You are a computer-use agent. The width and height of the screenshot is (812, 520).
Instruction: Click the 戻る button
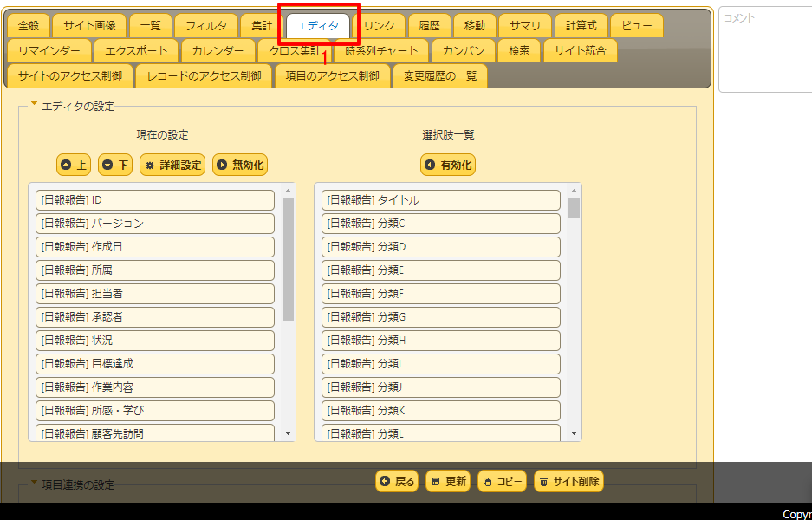pos(396,480)
